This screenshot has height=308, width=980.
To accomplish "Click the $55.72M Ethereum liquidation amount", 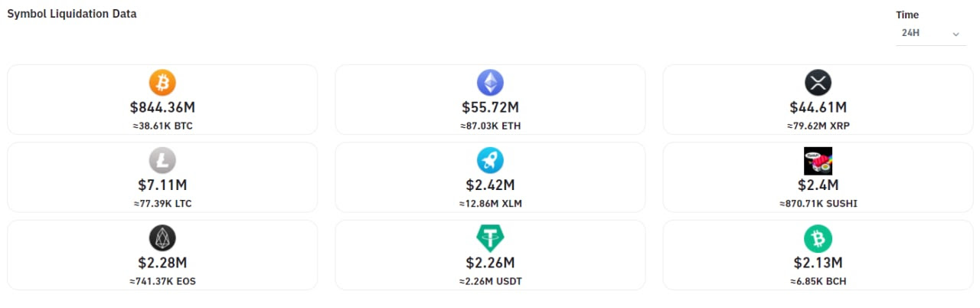I will coord(490,107).
